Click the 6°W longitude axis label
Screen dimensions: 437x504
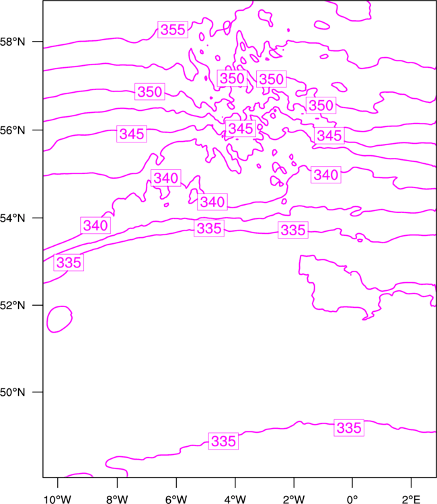176,499
